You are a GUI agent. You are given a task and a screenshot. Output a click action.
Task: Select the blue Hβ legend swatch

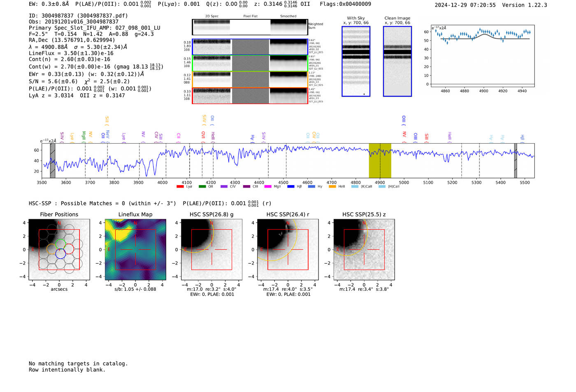tap(291, 187)
